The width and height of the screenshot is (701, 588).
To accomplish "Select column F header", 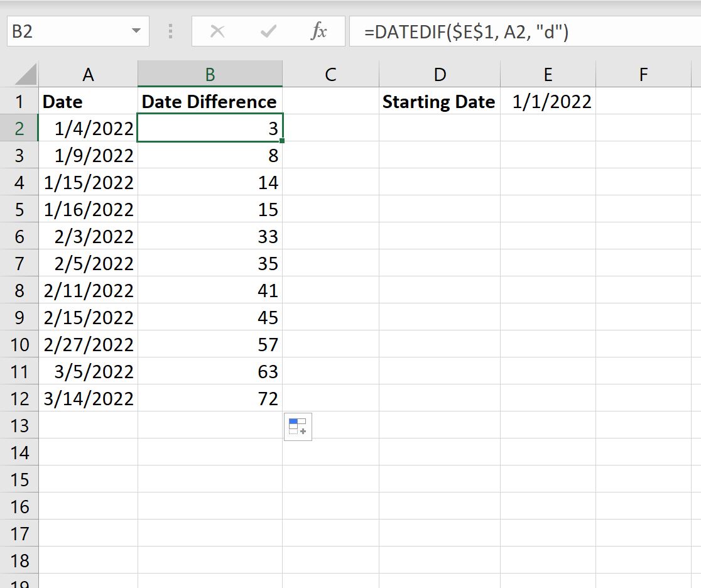I will [x=643, y=74].
